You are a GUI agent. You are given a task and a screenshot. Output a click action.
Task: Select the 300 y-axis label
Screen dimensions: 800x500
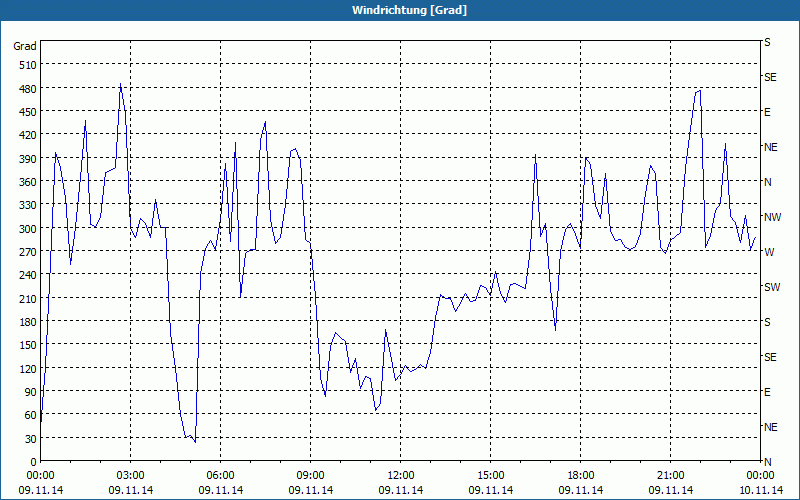[28, 229]
